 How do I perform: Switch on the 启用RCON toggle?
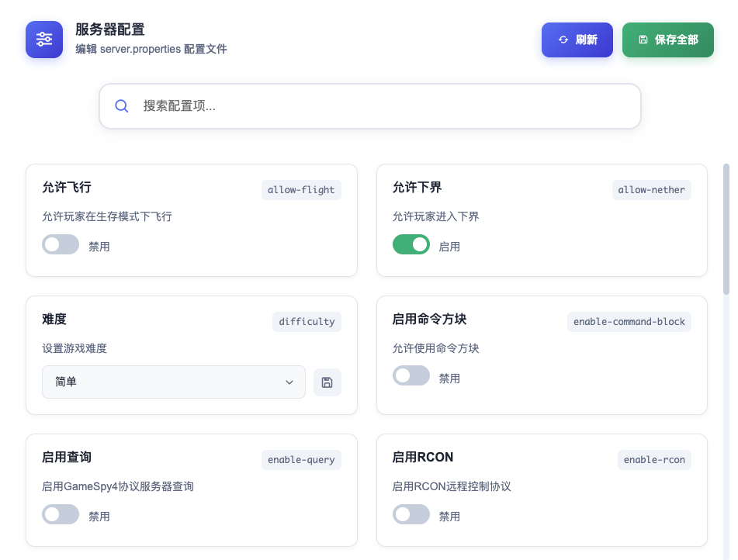[411, 515]
